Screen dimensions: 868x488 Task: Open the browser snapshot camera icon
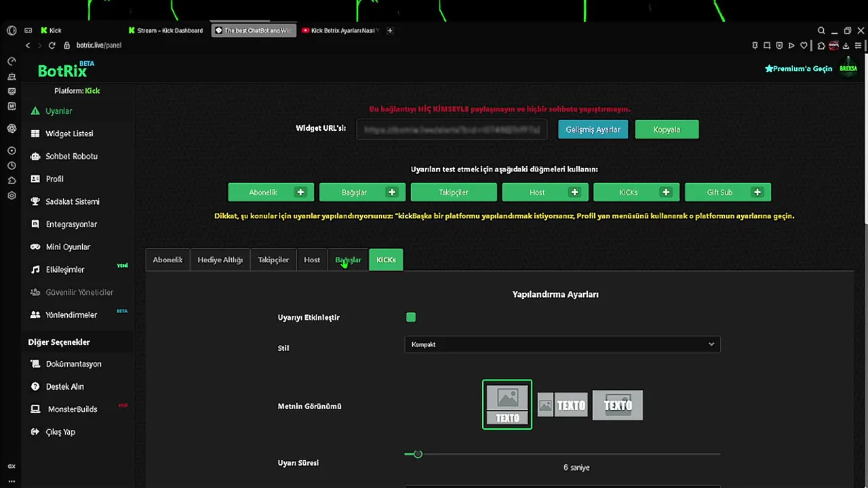click(767, 45)
